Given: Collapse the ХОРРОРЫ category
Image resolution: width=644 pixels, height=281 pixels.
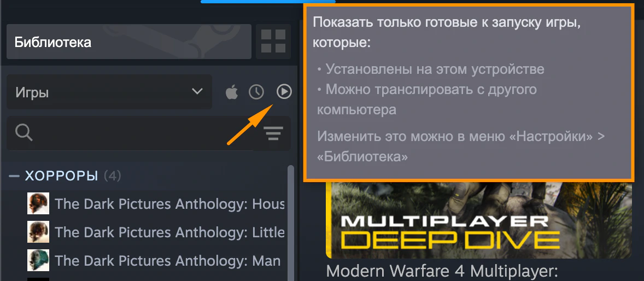Looking at the screenshot, I should click(14, 176).
